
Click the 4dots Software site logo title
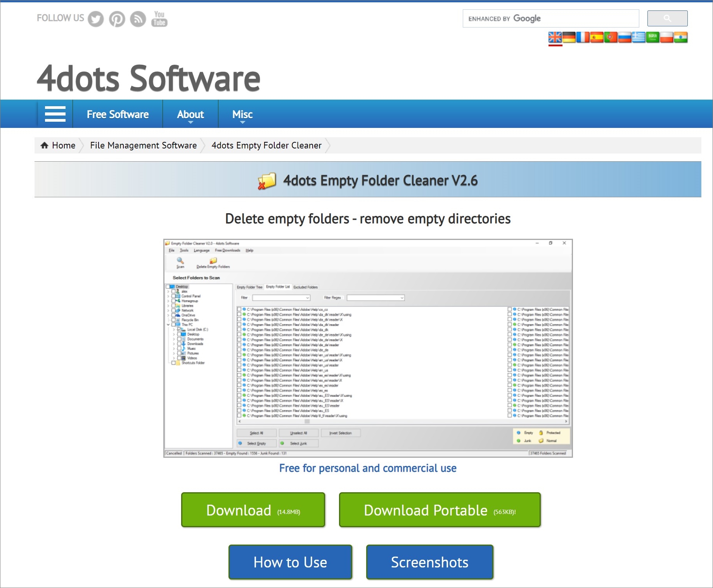click(148, 79)
